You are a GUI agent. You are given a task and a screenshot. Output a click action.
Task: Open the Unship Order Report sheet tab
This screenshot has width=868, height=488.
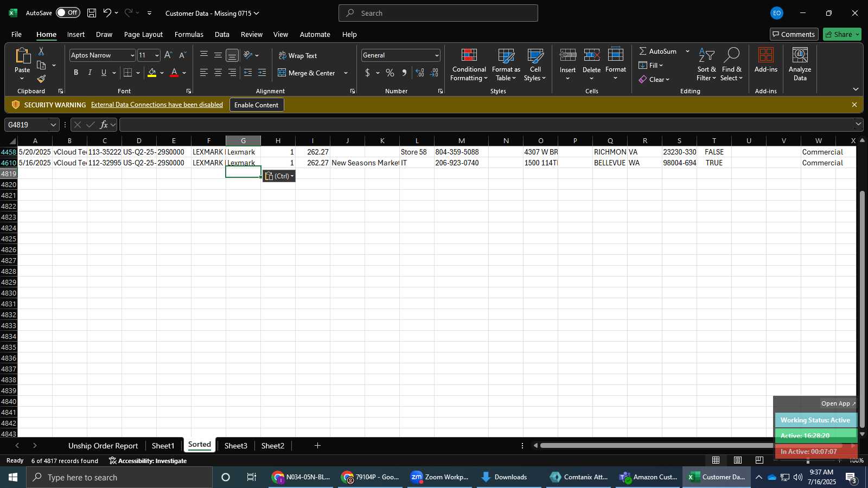pos(103,446)
